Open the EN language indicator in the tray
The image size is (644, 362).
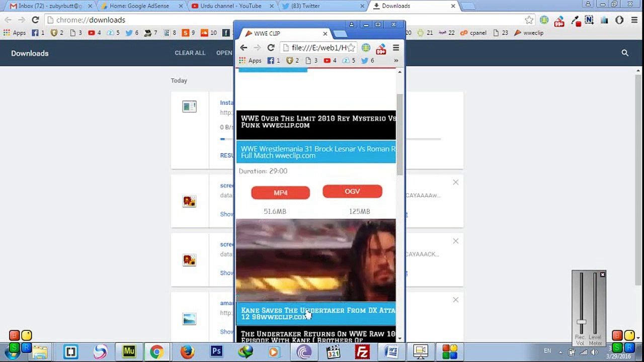click(547, 351)
